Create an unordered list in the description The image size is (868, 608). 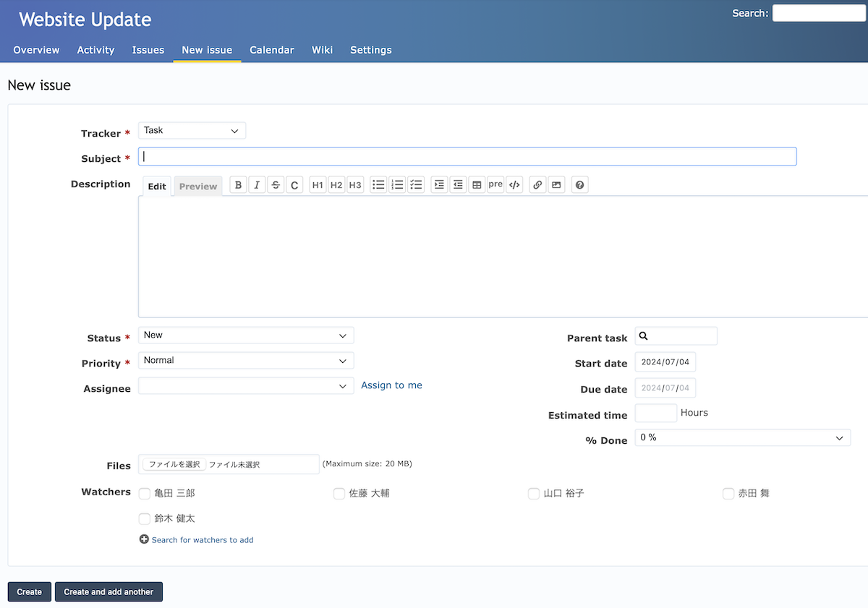(x=378, y=184)
